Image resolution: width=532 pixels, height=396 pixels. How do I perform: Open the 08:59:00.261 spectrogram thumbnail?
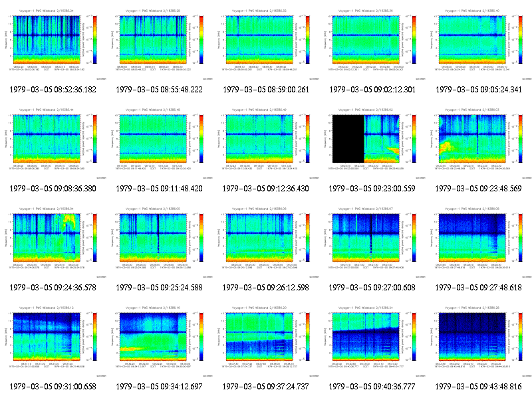[x=266, y=44]
